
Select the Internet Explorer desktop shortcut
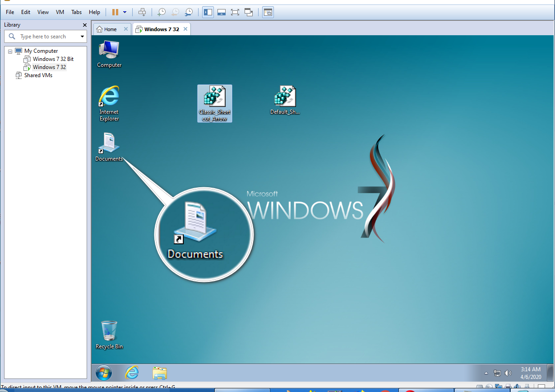pyautogui.click(x=109, y=103)
